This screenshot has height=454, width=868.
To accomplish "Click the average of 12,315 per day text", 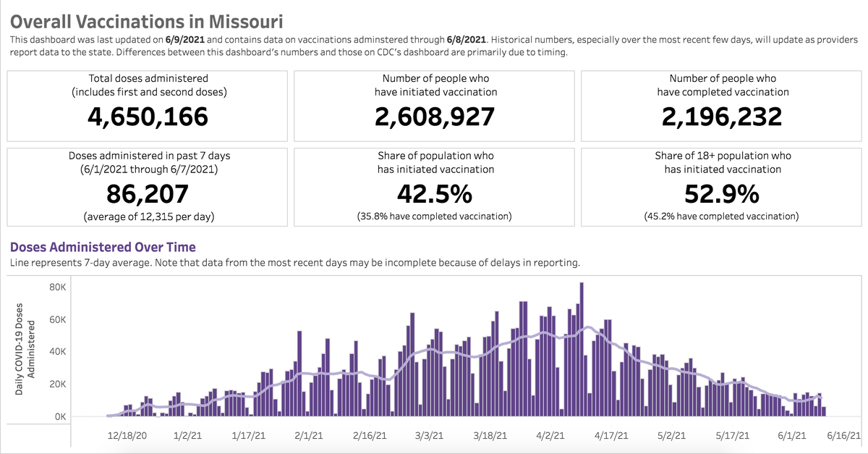I will point(148,217).
